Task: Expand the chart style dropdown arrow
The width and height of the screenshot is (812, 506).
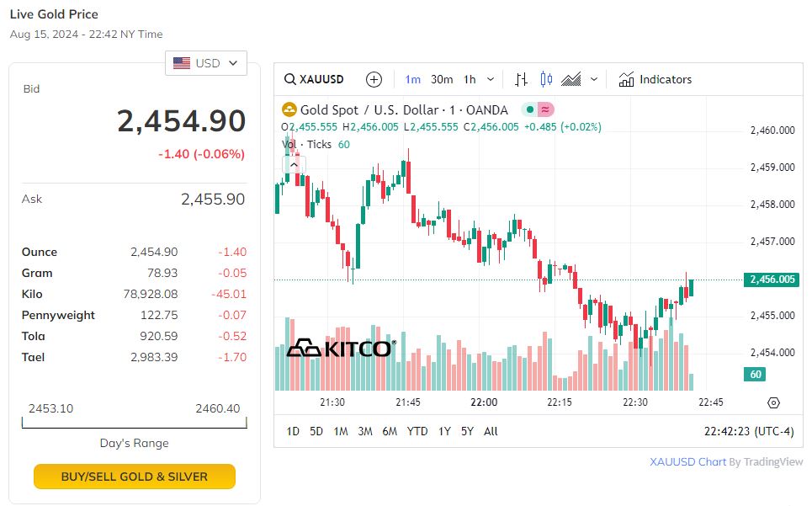Action: pyautogui.click(x=594, y=80)
